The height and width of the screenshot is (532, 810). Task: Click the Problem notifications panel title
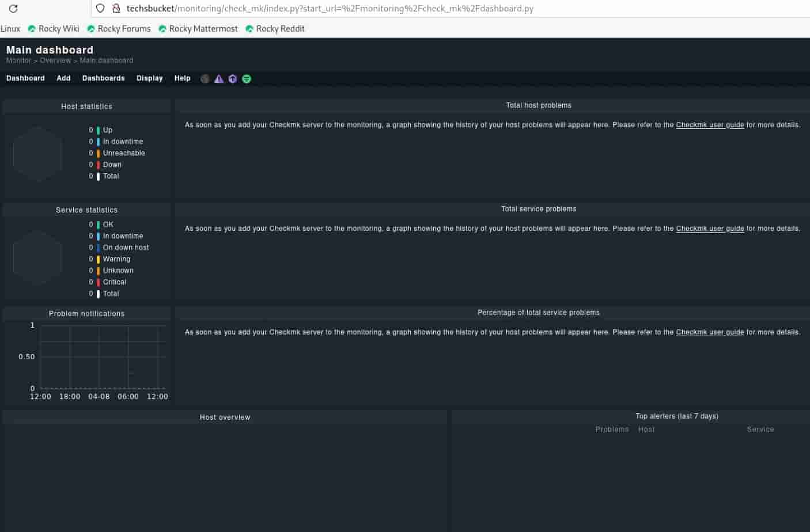click(86, 314)
